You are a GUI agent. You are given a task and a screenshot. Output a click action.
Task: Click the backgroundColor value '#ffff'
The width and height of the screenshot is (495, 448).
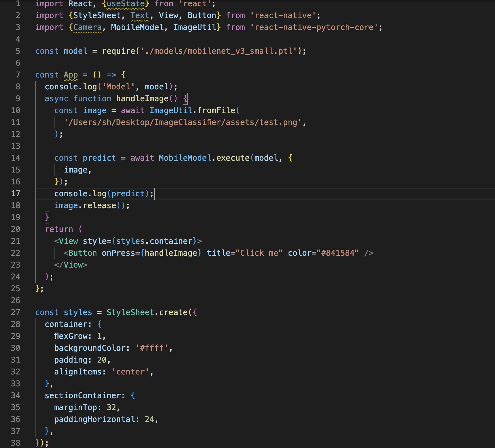click(x=151, y=348)
